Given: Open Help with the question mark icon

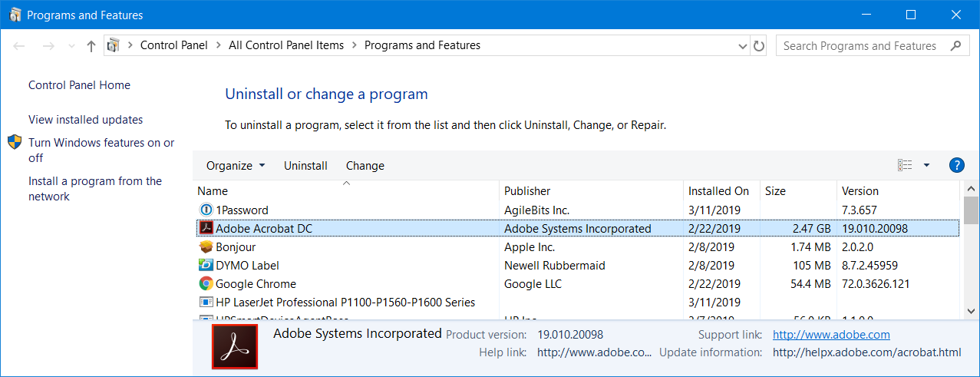Looking at the screenshot, I should click(x=956, y=165).
